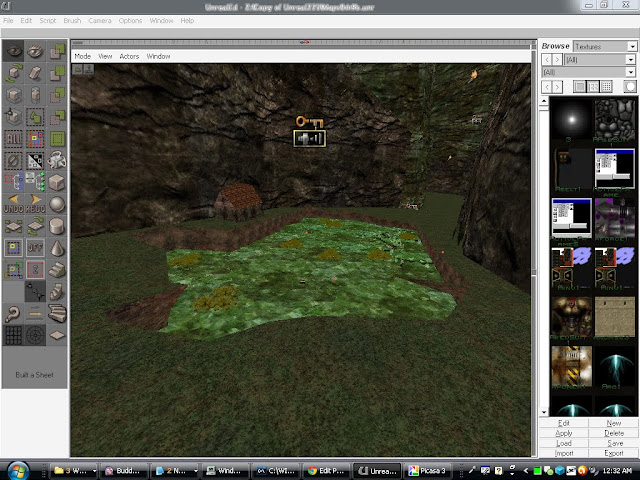Build a straight Stairs brush
The width and height of the screenshot is (640, 480).
[x=57, y=269]
